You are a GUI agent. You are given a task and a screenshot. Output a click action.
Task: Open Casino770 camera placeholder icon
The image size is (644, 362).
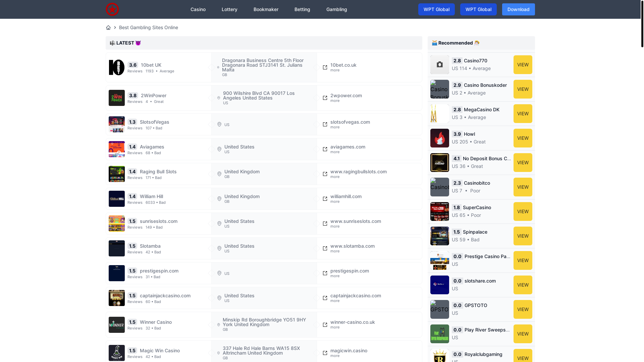440,65
